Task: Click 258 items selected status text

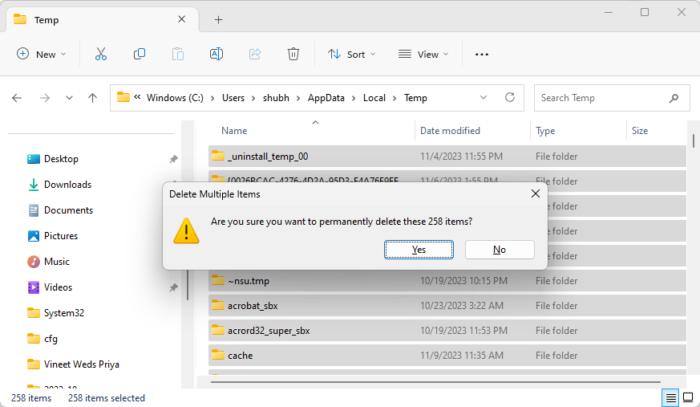Action: coord(106,398)
